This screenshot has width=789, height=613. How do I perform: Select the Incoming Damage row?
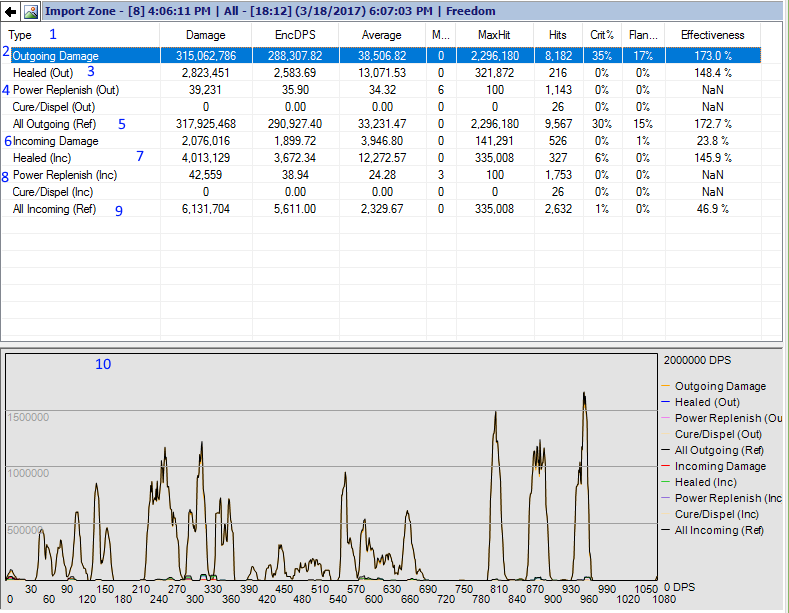55,141
